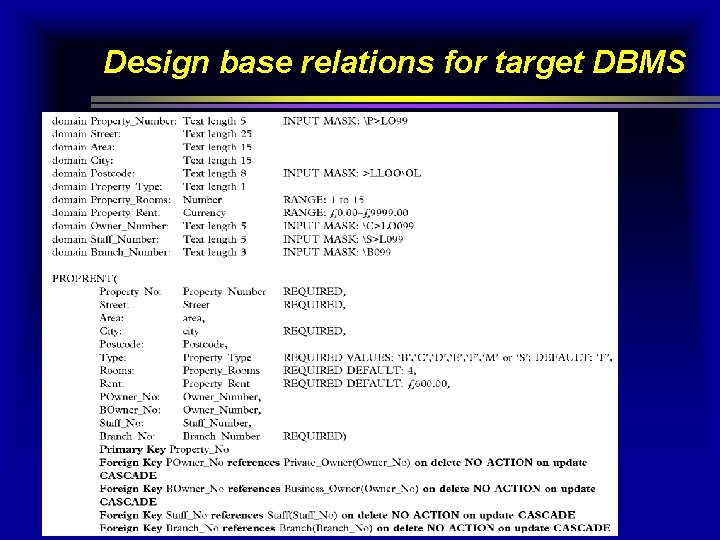
Task: Click the "domain City:" text
Action: [83, 161]
